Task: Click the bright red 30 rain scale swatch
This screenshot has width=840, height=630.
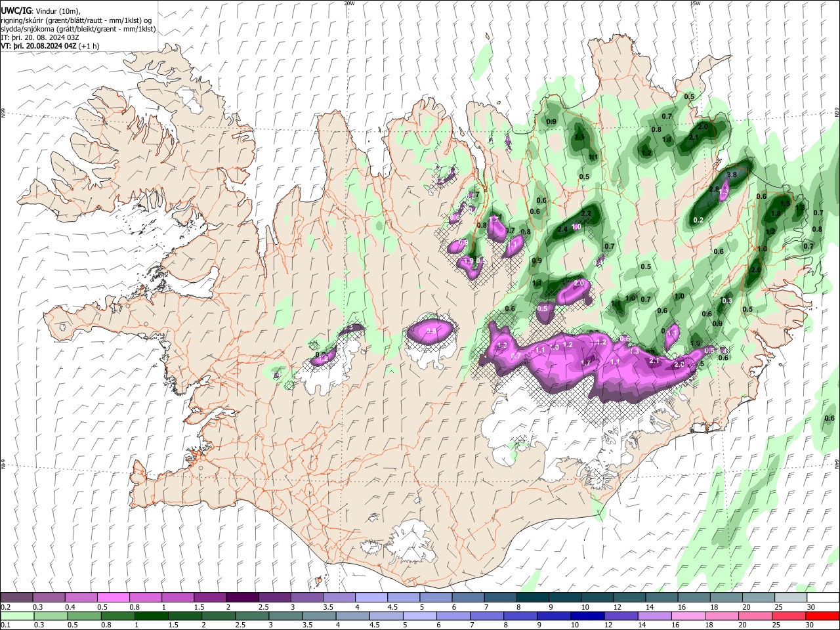Action: [823, 616]
